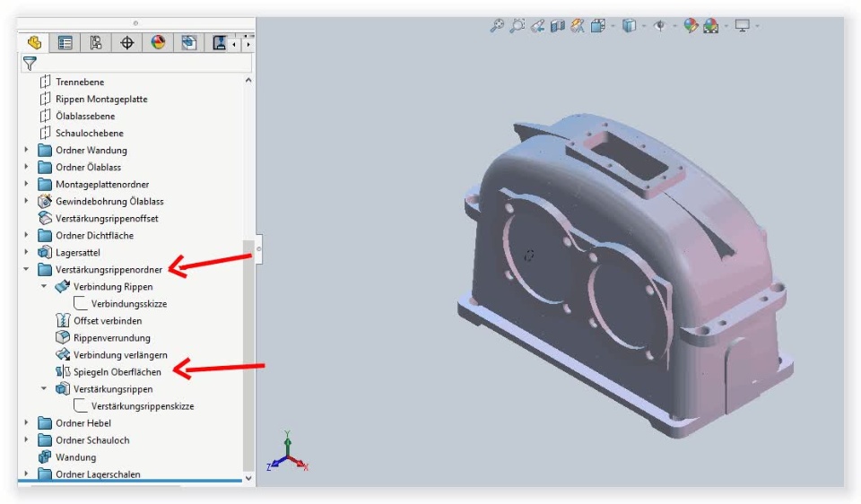Click the Lagersattel extrude icon
Viewport: 861px width, 504px height.
point(45,252)
